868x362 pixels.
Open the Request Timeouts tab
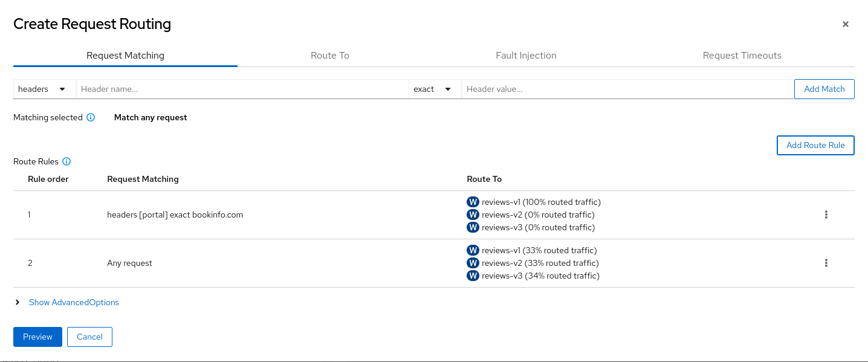pyautogui.click(x=742, y=55)
